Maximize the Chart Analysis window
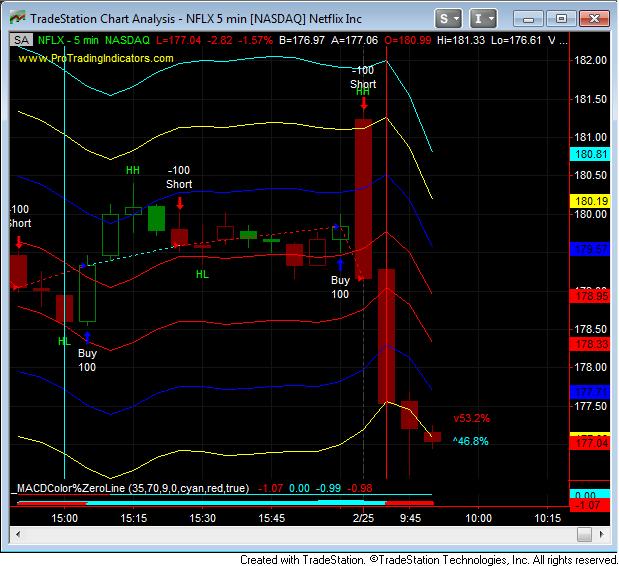619x566 pixels. point(561,19)
